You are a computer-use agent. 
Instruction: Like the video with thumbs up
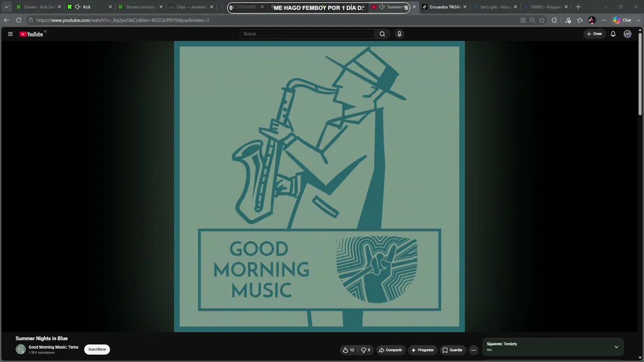tap(348, 350)
